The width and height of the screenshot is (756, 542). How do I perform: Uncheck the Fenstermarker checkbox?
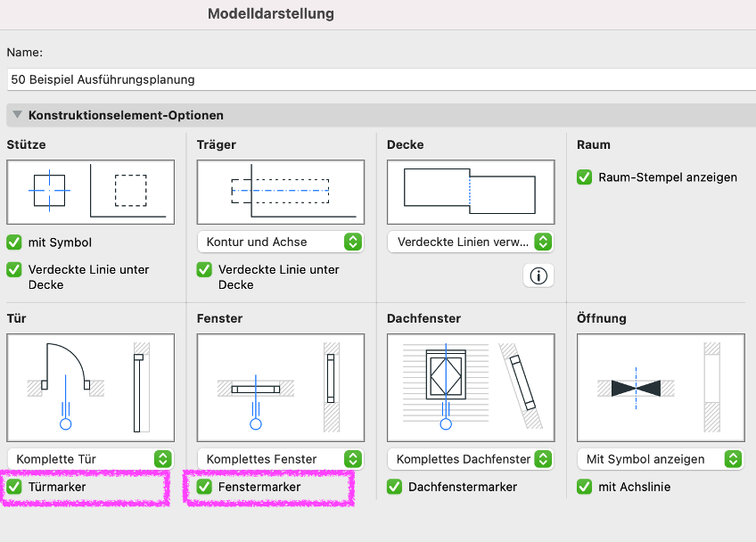point(204,487)
